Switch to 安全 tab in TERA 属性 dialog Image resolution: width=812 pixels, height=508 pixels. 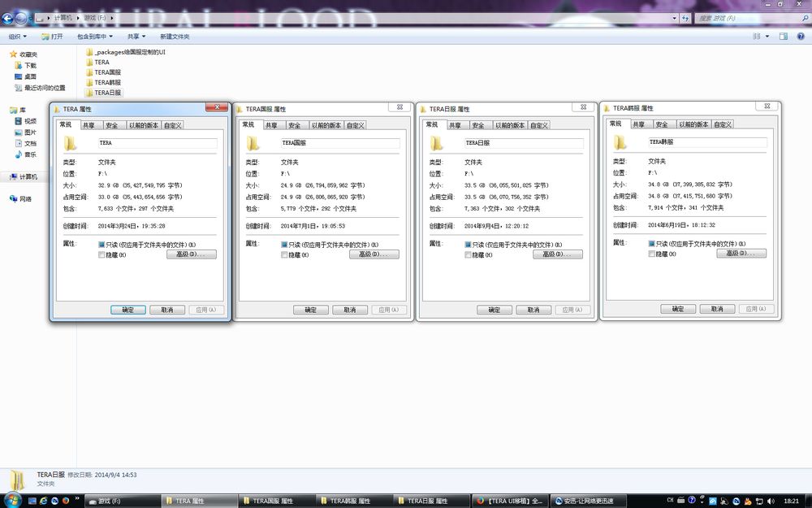pyautogui.click(x=111, y=125)
